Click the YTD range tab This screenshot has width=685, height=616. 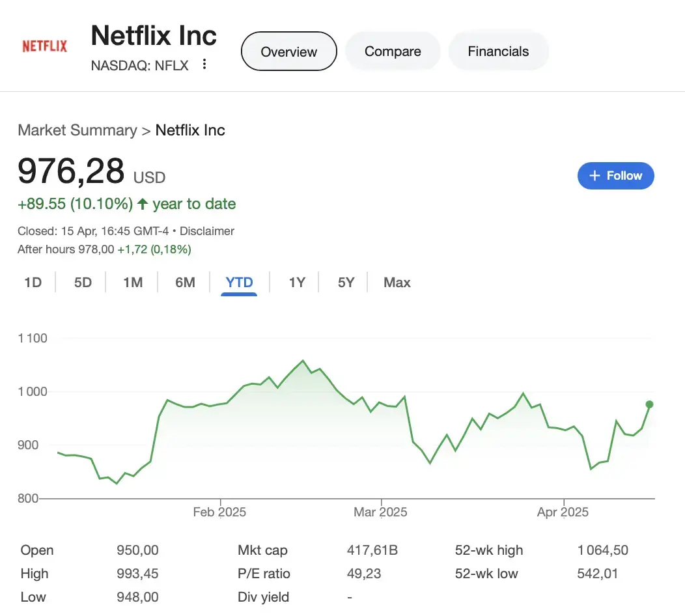click(x=239, y=283)
